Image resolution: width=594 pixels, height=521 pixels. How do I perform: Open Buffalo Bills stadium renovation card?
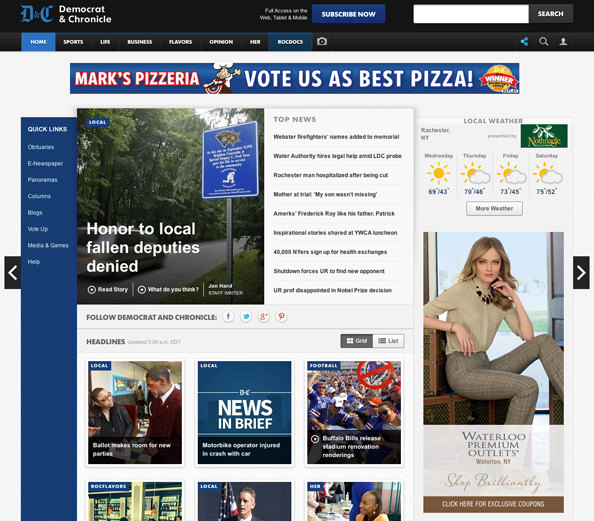(x=354, y=412)
